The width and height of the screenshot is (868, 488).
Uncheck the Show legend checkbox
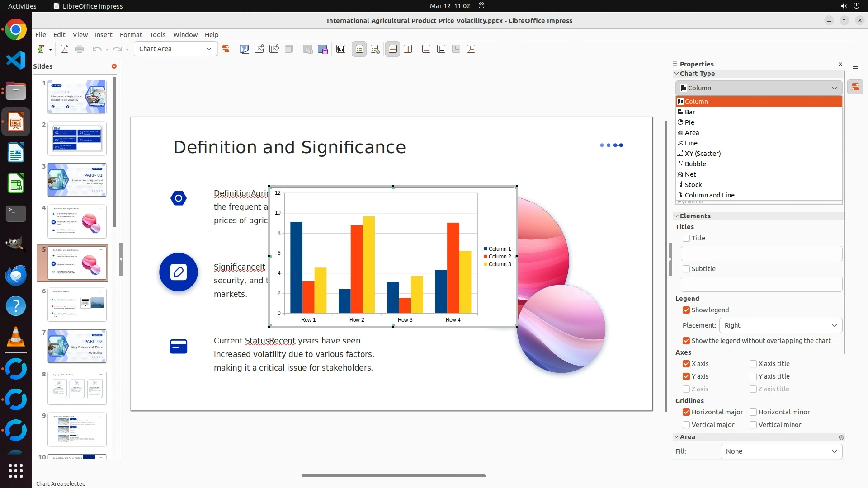[686, 310]
